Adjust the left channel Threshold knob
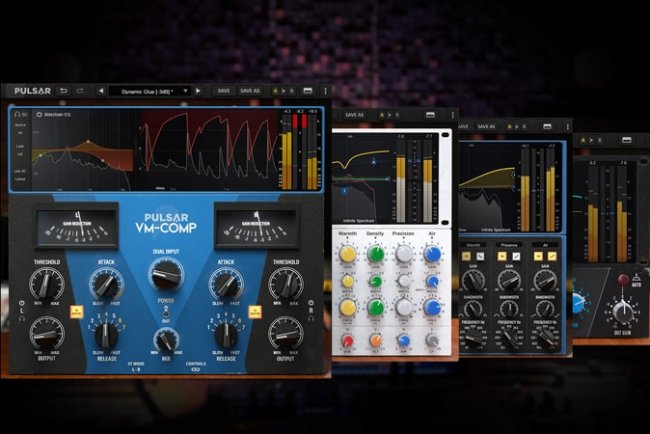Screen dimensions: 650x434 click(46, 284)
